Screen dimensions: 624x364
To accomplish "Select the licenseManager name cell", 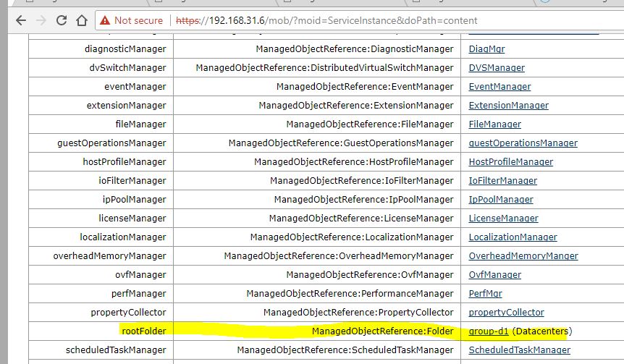I will [101, 219].
